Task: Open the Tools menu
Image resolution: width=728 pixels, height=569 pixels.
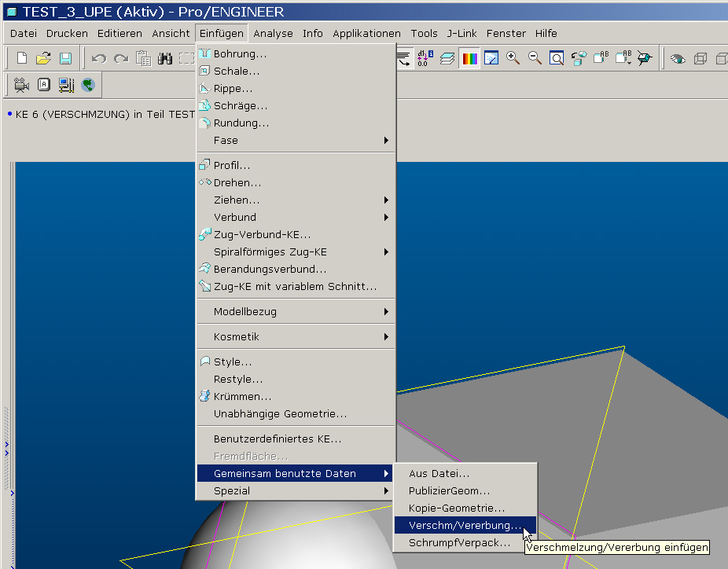Action: (x=424, y=34)
